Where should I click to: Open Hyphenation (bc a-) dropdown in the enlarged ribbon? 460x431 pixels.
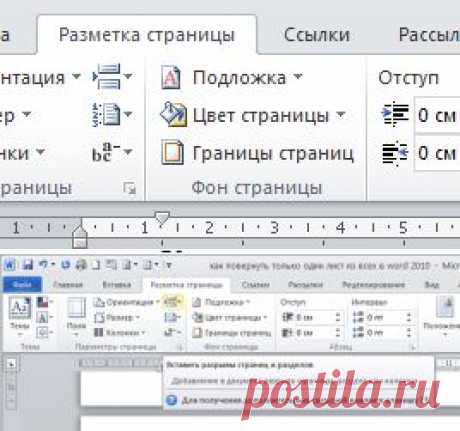pos(112,153)
